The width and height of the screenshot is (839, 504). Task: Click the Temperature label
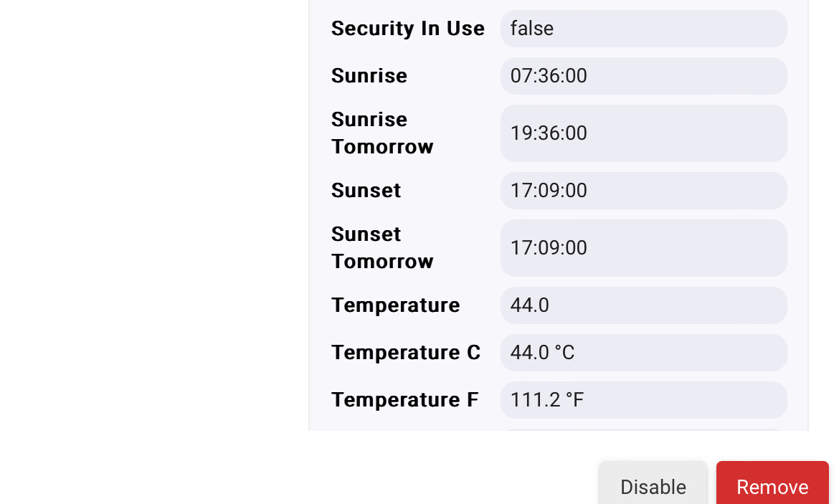click(x=395, y=305)
